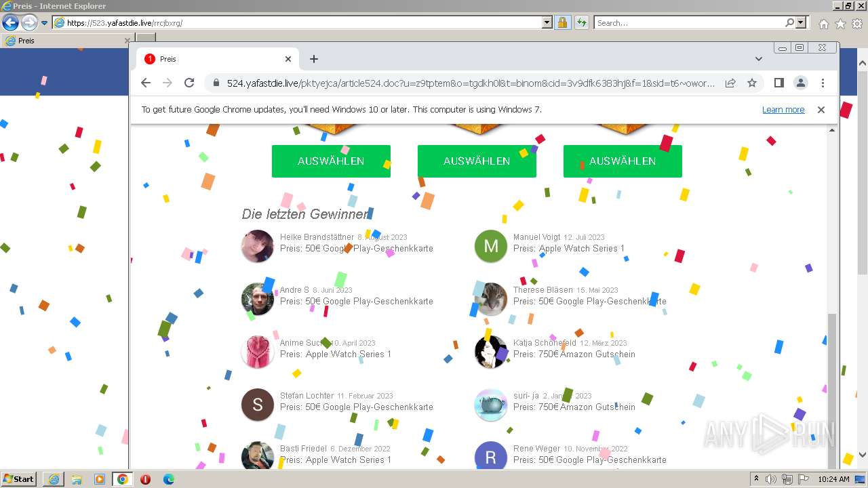Close the Preis Chrome tab
The image size is (868, 488).
pyautogui.click(x=288, y=59)
